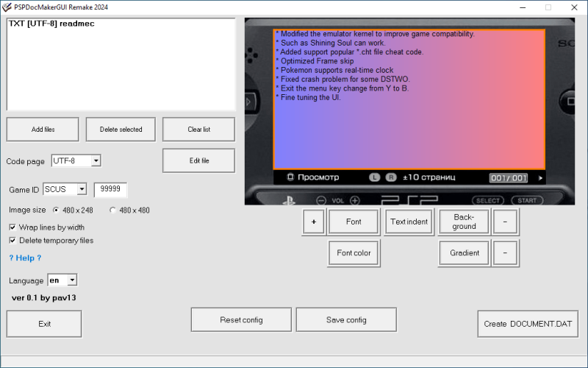Viewport: 588px width, 368px height.
Task: Open the Font color picker
Action: [354, 253]
